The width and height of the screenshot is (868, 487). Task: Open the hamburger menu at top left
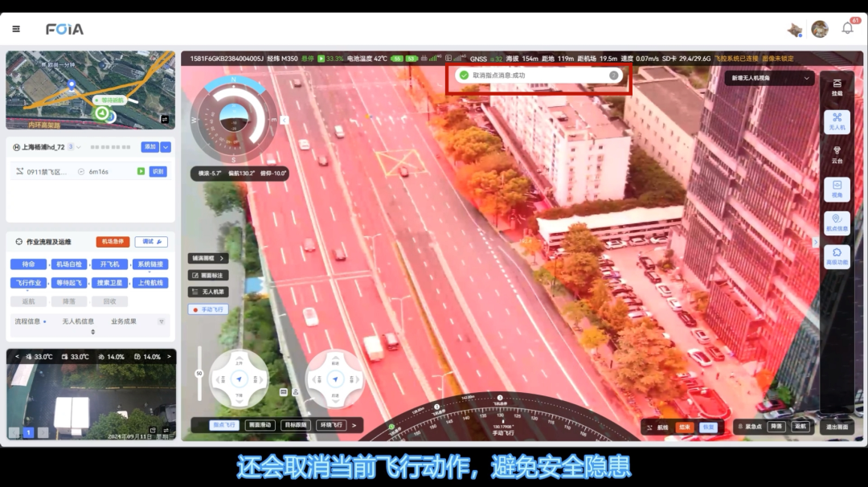pos(16,29)
